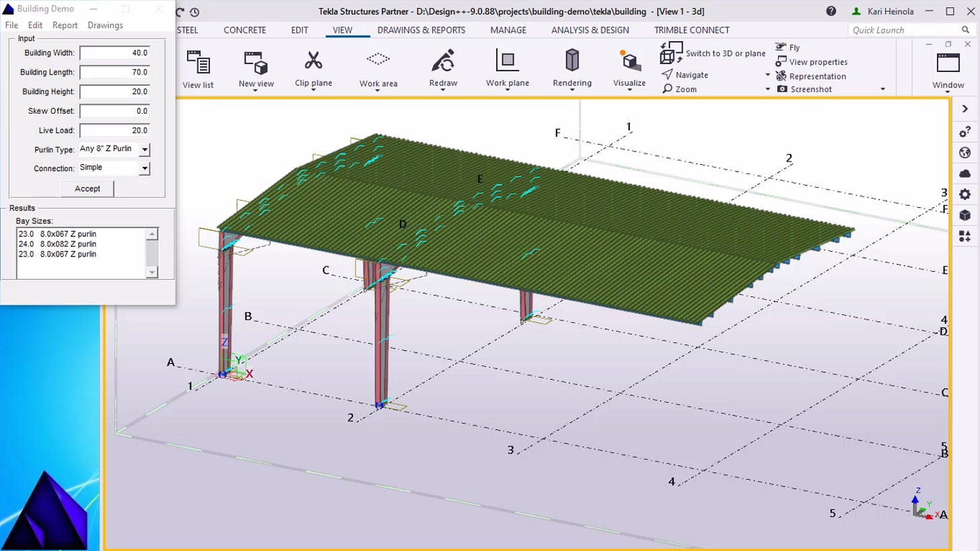Switch to the CONCRETE ribbon tab
This screenshot has width=980, height=551.
[x=244, y=30]
